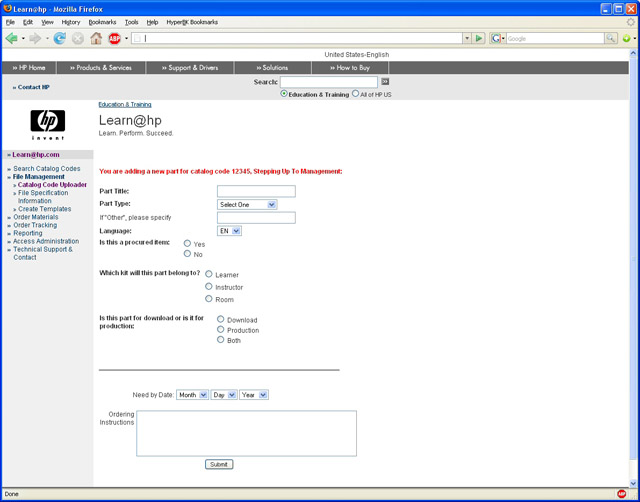
Task: Select Yes for procured item
Action: tap(187, 243)
